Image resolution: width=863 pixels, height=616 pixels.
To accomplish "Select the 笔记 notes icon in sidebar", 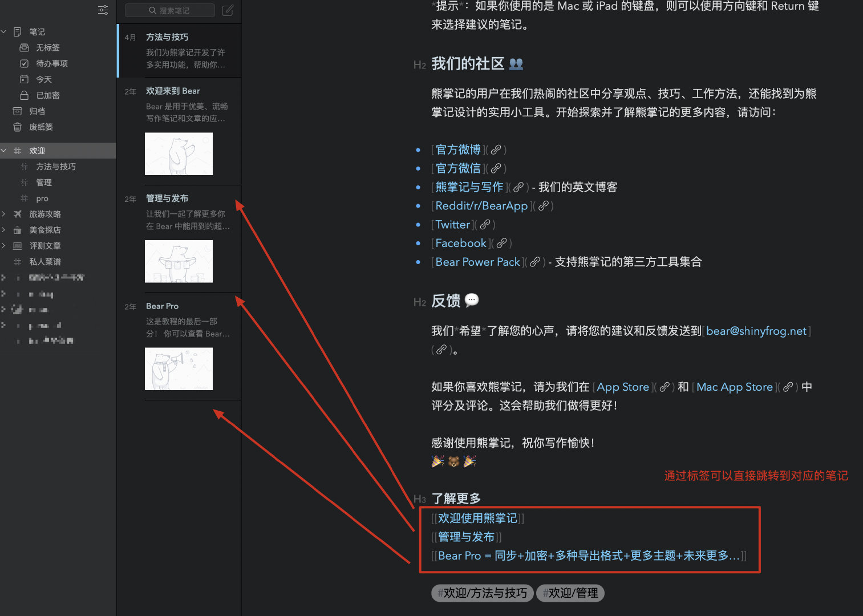I will click(x=18, y=32).
